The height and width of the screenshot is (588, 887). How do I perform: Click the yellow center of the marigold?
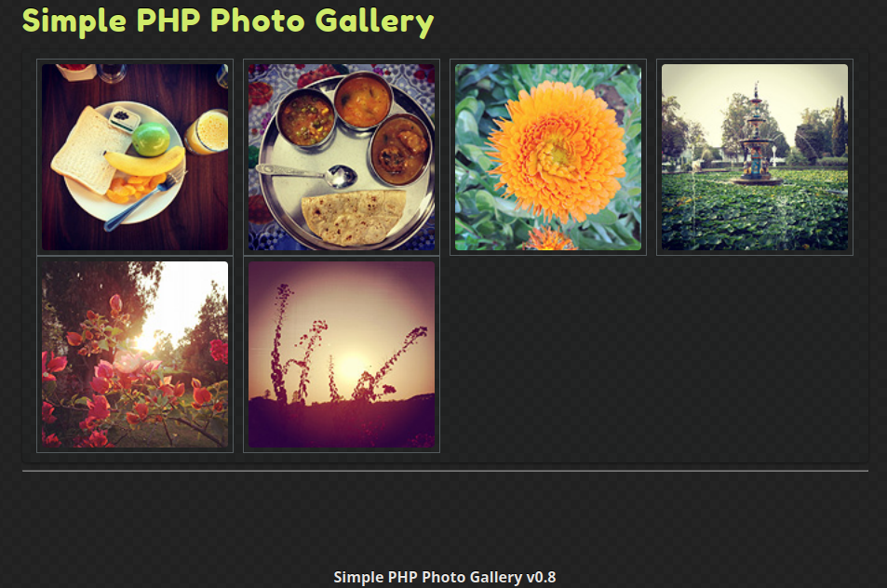(556, 153)
